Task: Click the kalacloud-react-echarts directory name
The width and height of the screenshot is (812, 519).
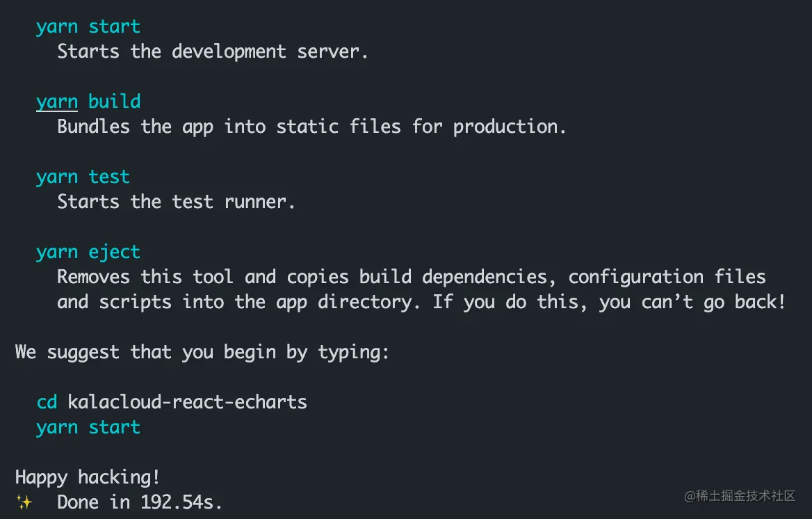Action: click(188, 402)
